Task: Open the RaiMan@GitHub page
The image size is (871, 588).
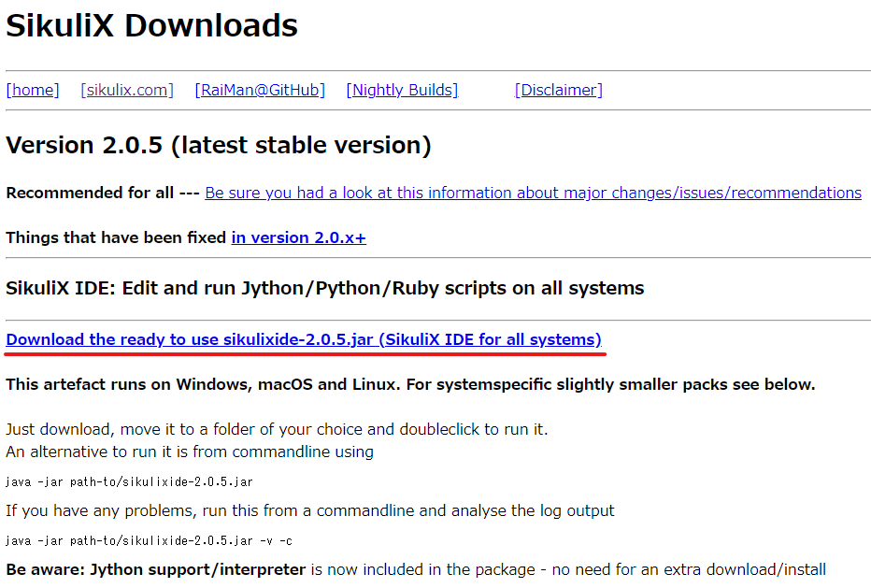Action: (x=259, y=89)
